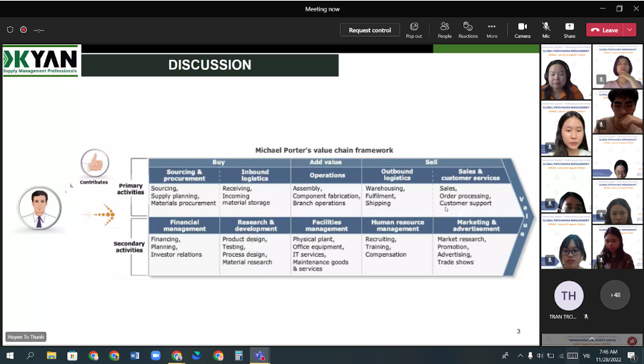The height and width of the screenshot is (364, 644).
Task: Click the DISCUSSION slide title
Action: point(209,65)
